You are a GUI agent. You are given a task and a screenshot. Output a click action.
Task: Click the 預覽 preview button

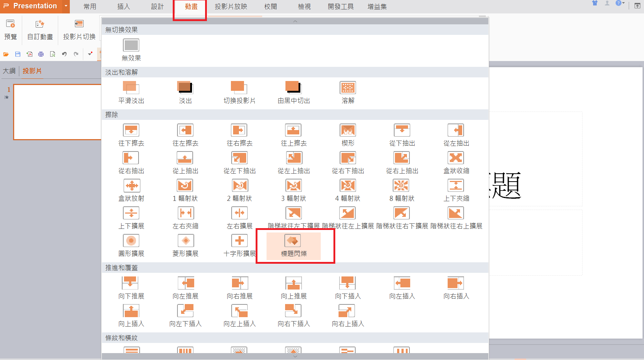11,30
